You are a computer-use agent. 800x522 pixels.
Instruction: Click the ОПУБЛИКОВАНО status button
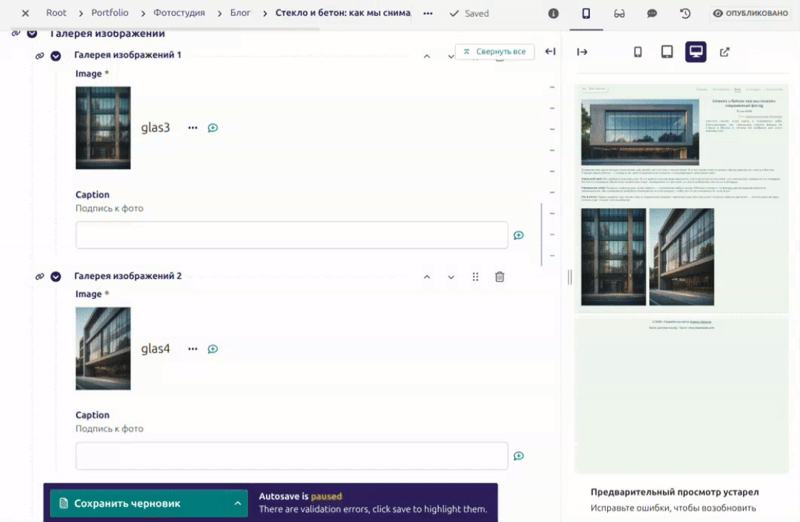coord(750,13)
